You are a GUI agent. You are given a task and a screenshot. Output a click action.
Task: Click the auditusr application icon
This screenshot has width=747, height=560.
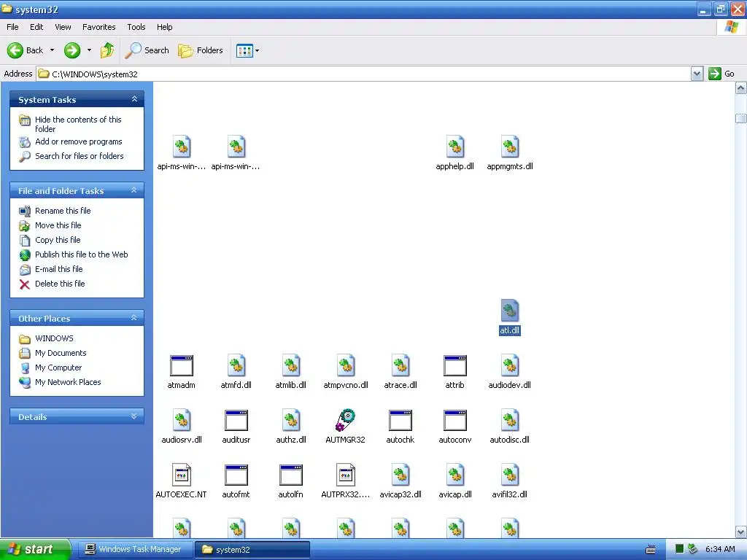(x=236, y=421)
